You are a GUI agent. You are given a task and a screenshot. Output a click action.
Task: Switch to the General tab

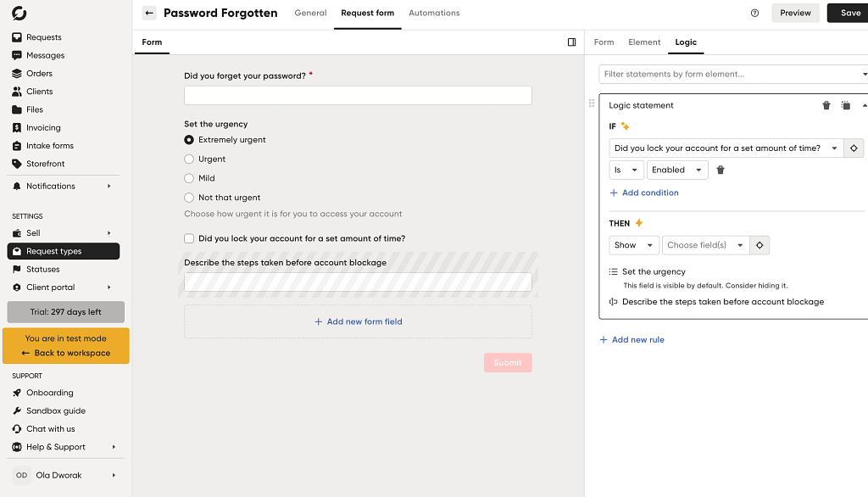coord(310,13)
